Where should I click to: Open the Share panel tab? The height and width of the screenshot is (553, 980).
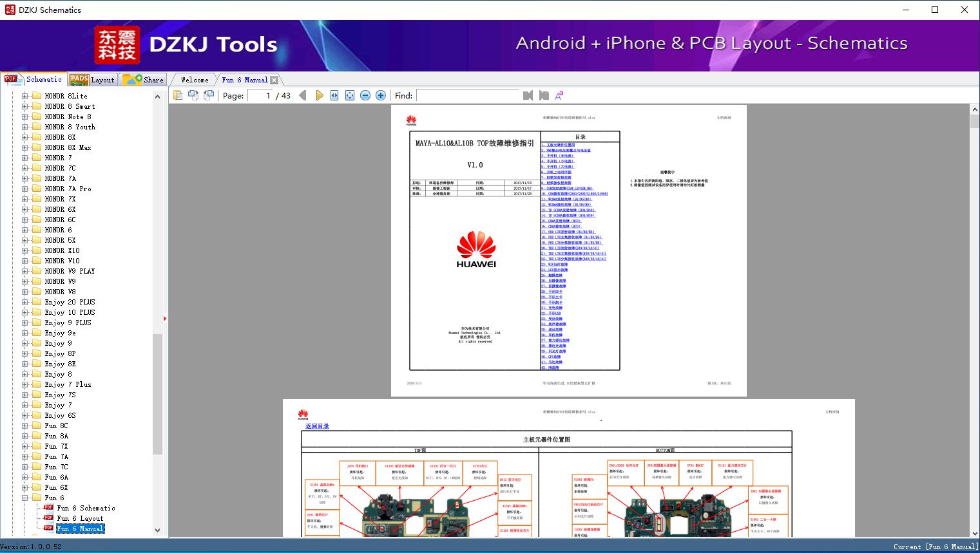[x=143, y=80]
